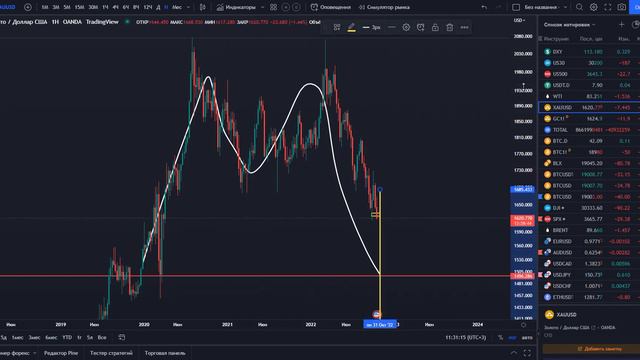Toggle percent scale % button
This screenshot has height=360, width=640.
[500, 338]
